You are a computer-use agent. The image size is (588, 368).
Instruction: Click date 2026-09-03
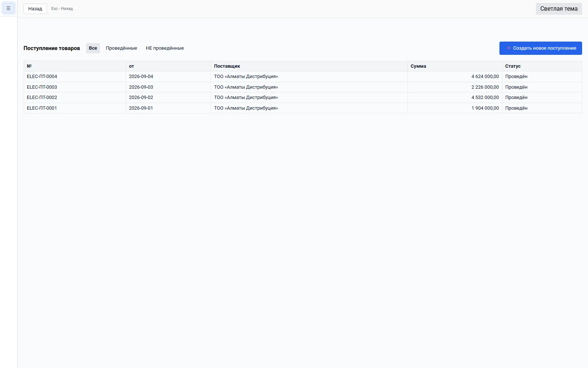coord(141,87)
